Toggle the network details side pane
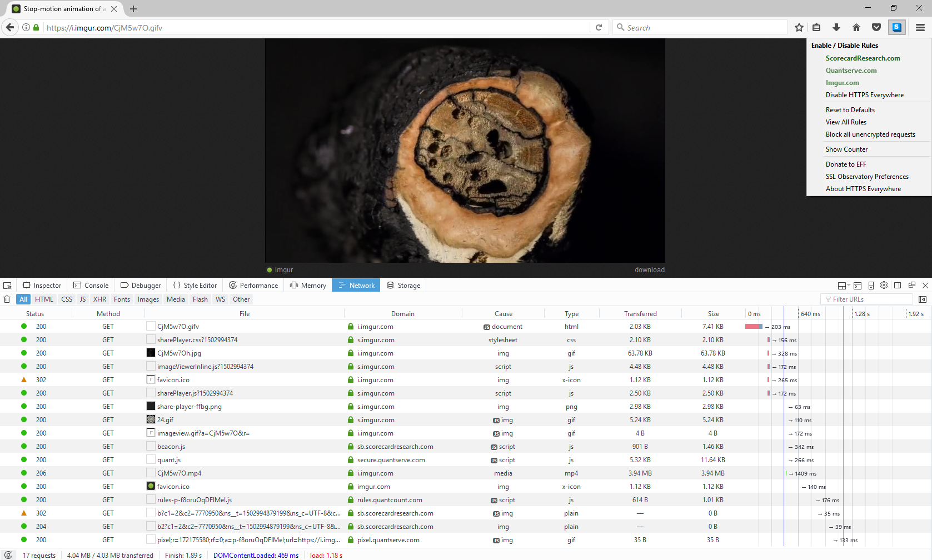The height and width of the screenshot is (560, 932). pos(923,299)
